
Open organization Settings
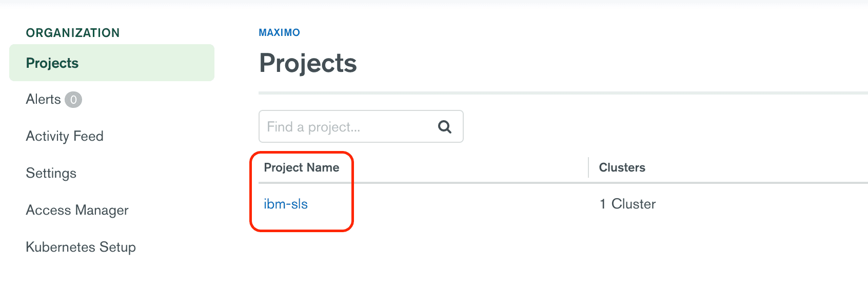tap(51, 173)
